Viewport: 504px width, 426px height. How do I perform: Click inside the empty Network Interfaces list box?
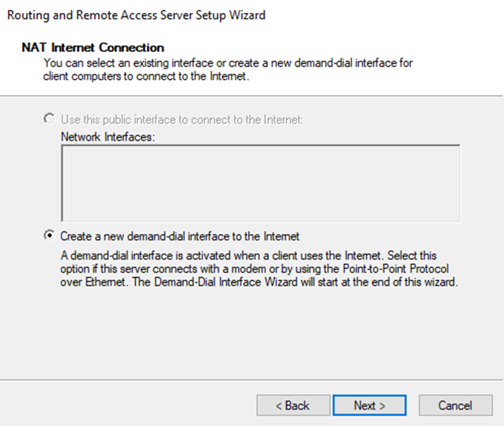261,183
